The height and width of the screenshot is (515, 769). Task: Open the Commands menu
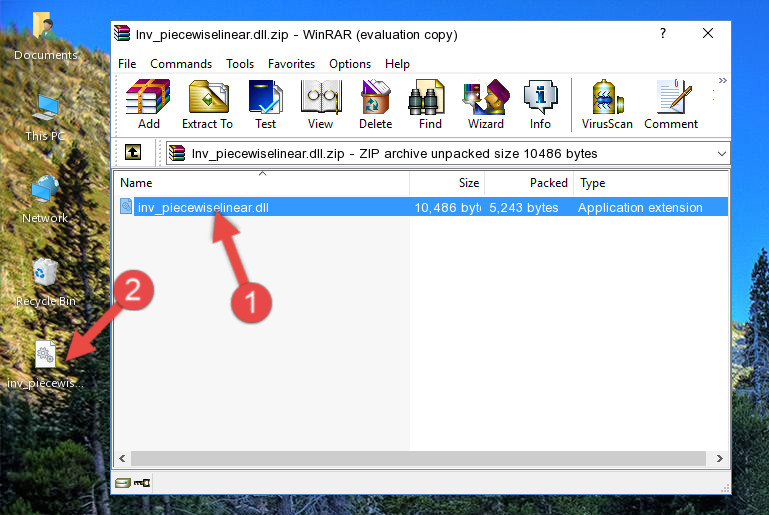[181, 64]
